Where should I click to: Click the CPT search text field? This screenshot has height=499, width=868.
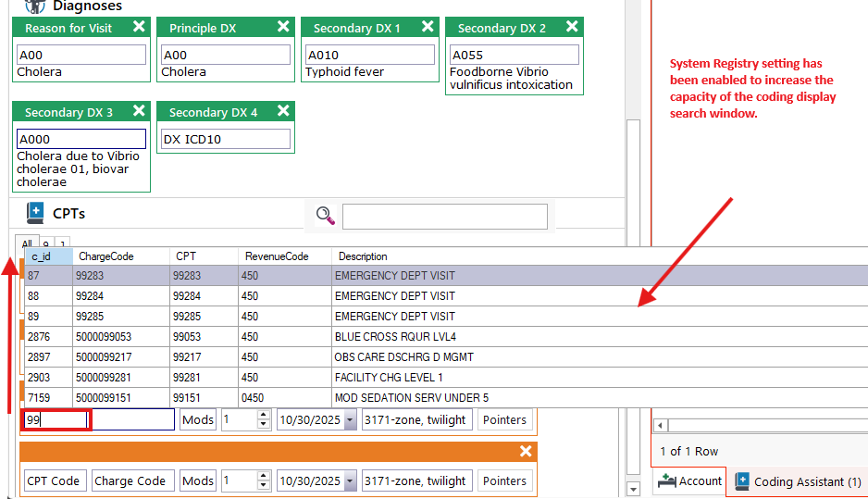[x=444, y=216]
